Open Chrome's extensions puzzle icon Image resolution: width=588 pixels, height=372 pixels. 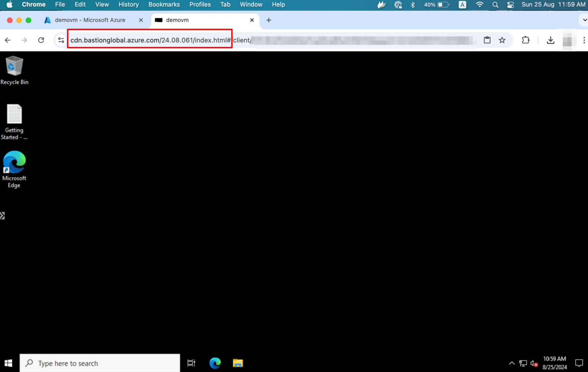point(526,40)
